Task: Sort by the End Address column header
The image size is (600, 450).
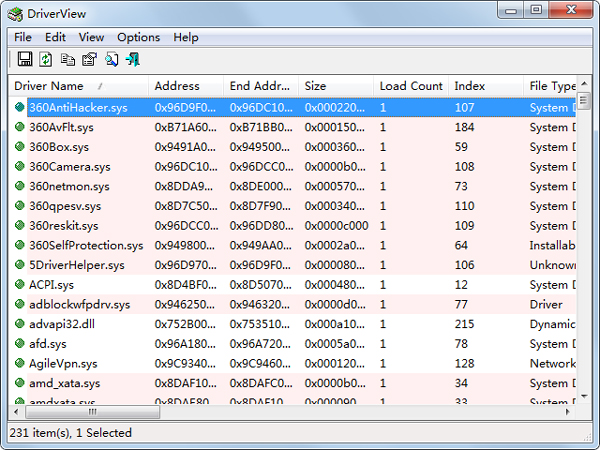Action: click(x=261, y=86)
